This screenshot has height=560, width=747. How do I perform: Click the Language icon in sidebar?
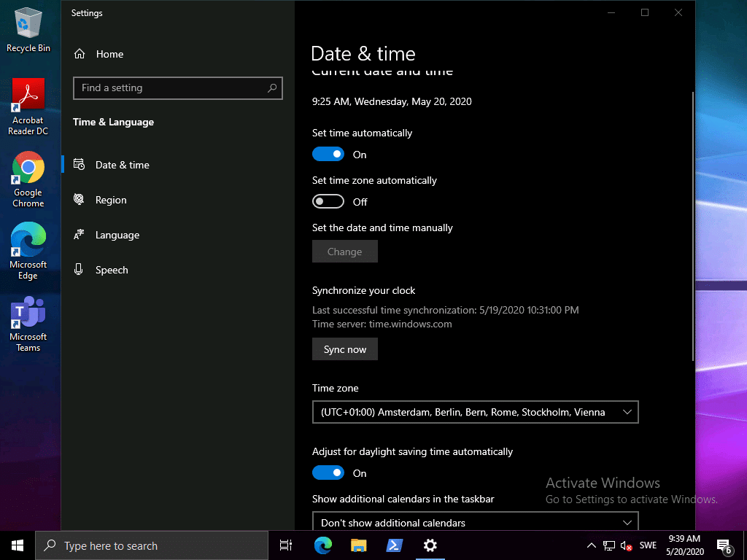80,235
